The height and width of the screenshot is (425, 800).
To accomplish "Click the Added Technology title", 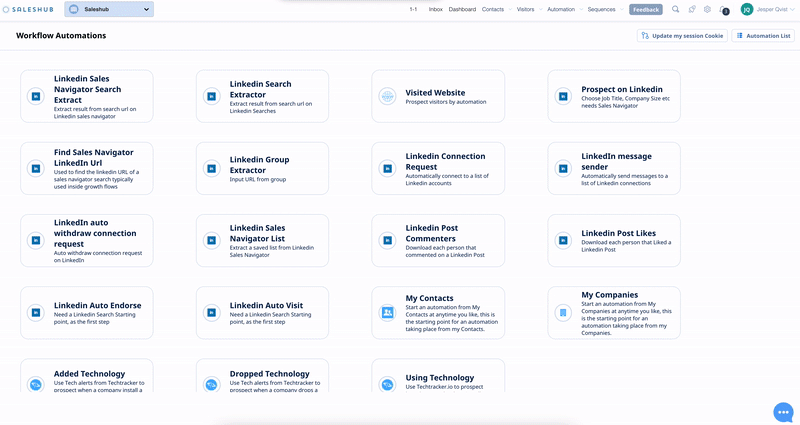I will tap(90, 374).
